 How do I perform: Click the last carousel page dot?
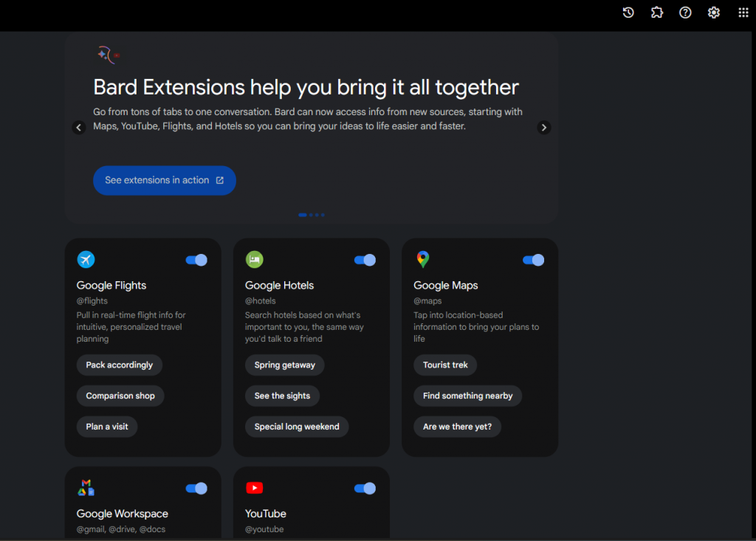pos(323,215)
